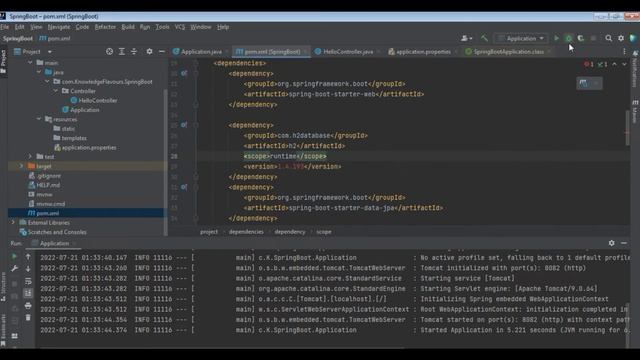Load Maven changes floating icon in the editor
This screenshot has width=640, height=360.
(583, 83)
